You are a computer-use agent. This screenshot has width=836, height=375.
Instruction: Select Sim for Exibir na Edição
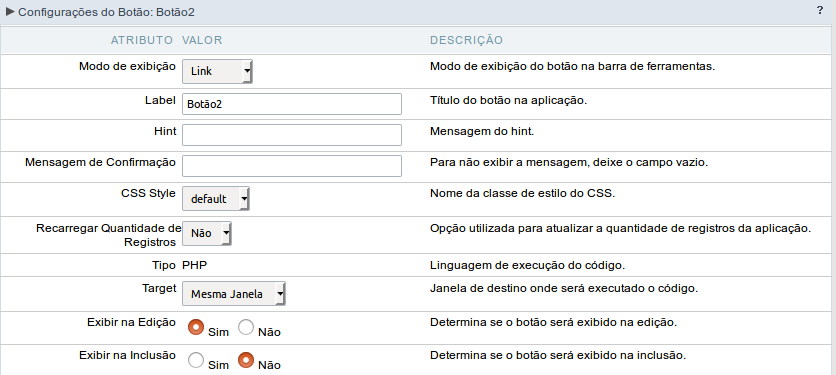196,327
